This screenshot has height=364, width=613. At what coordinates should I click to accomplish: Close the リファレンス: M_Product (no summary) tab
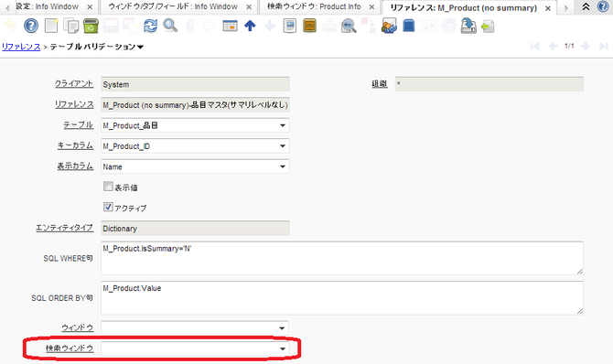[x=548, y=8]
